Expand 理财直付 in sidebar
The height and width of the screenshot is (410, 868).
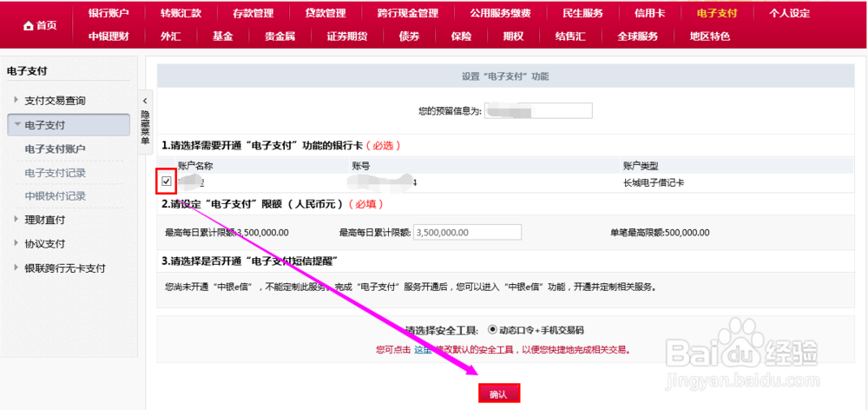click(x=45, y=220)
